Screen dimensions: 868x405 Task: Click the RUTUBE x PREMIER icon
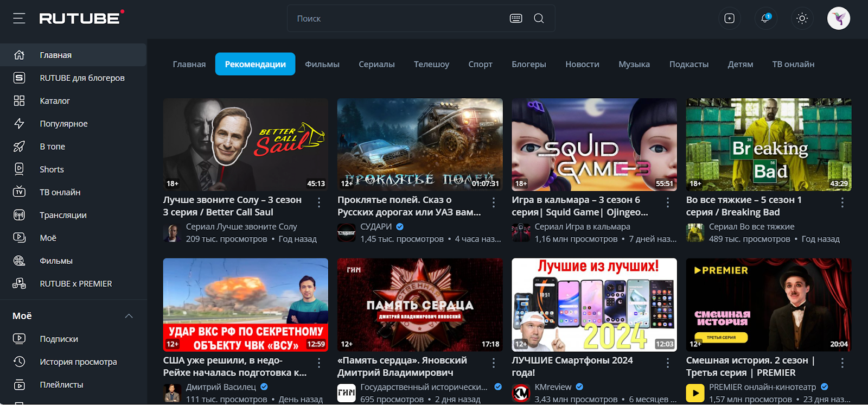point(19,283)
